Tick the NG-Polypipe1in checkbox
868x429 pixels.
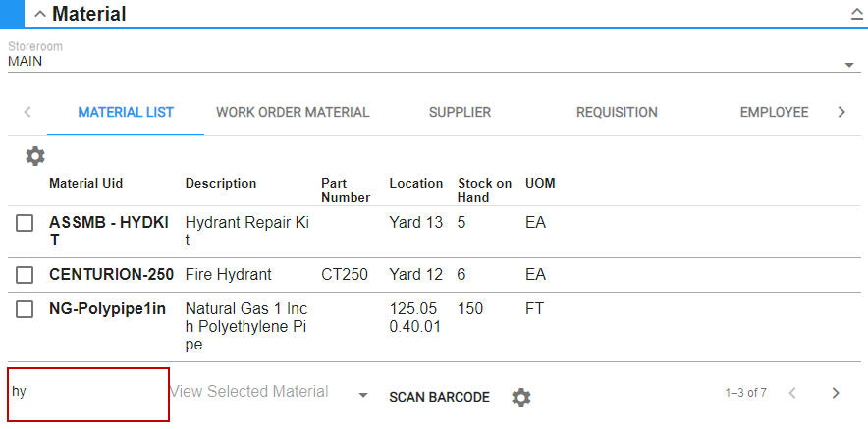click(26, 310)
